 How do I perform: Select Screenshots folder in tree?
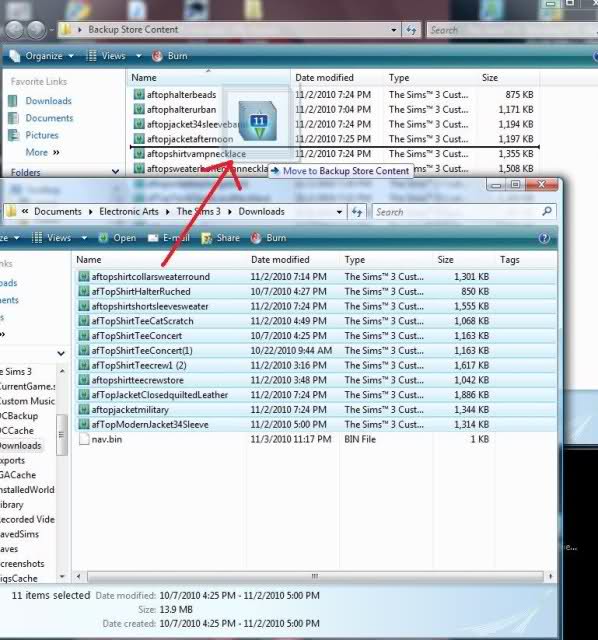[x=22, y=564]
